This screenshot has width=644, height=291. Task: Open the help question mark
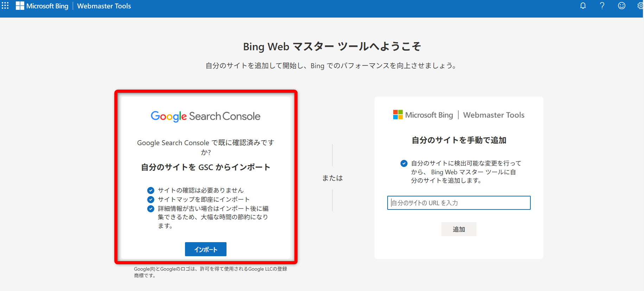602,6
